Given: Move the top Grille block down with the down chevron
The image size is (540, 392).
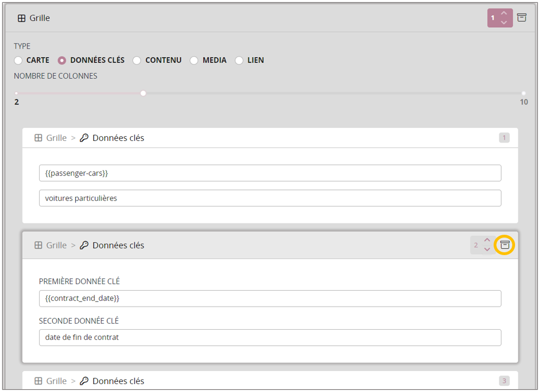Looking at the screenshot, I should [x=504, y=23].
